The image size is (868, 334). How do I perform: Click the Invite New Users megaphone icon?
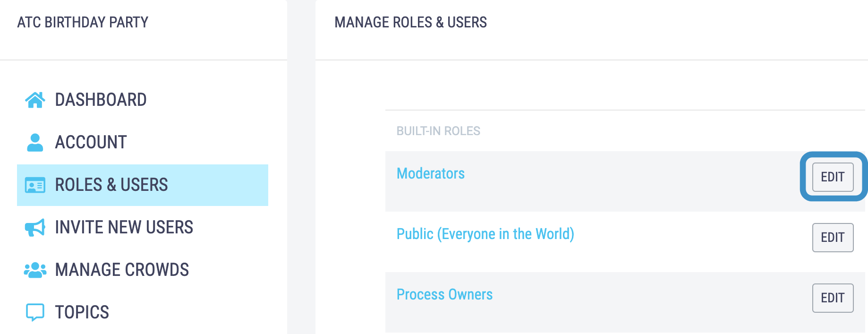point(35,228)
